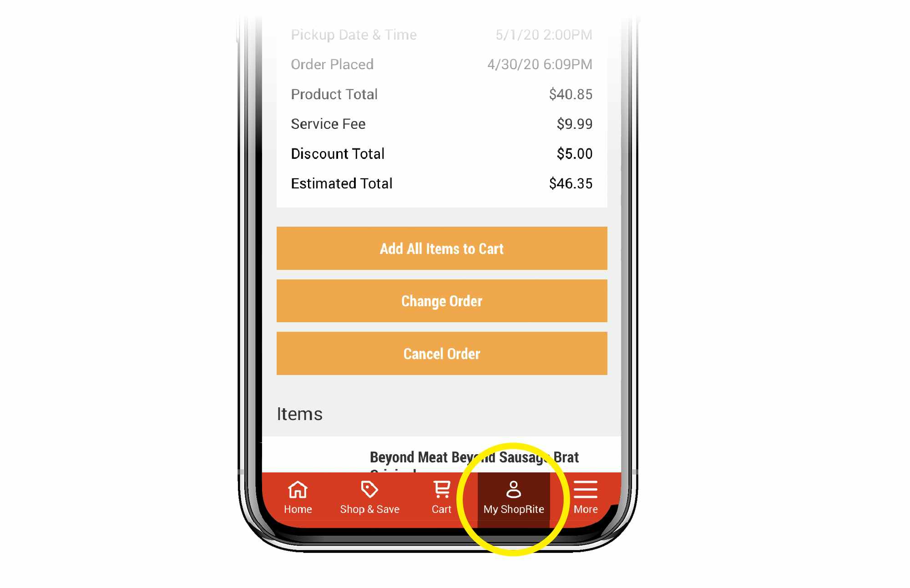Open Change Order options
Image resolution: width=910 pixels, height=588 pixels.
[x=441, y=301]
